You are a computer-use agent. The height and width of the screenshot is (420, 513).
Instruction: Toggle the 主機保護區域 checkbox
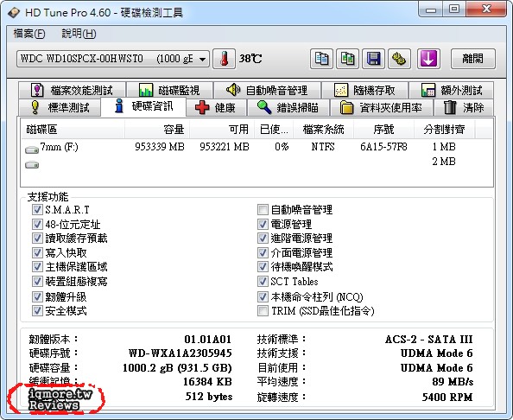pos(37,267)
